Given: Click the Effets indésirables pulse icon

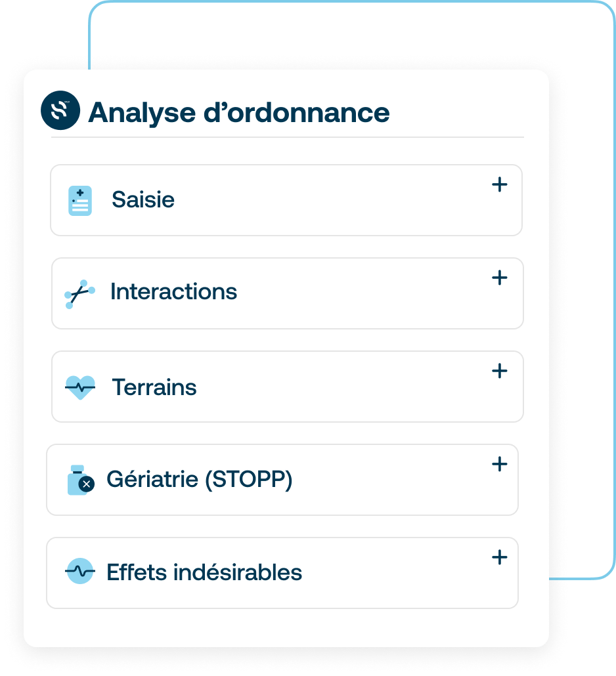Looking at the screenshot, I should tap(80, 571).
